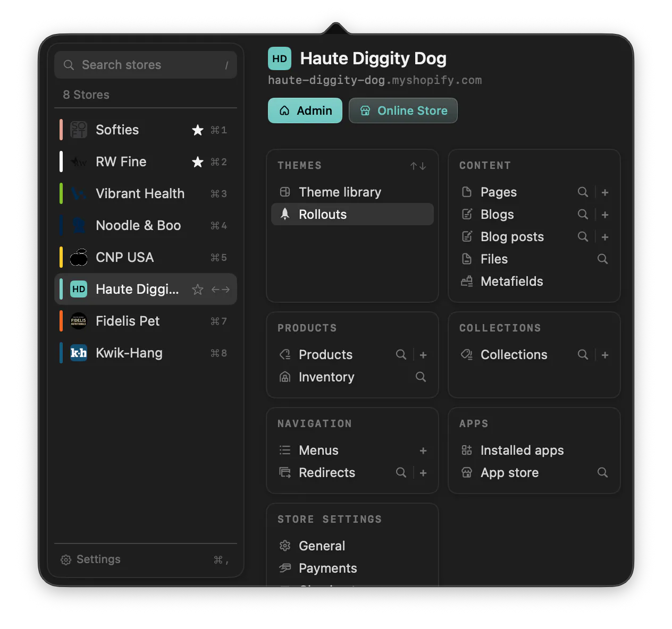Click the Haute Diggity Dog HD header logo

click(x=280, y=58)
